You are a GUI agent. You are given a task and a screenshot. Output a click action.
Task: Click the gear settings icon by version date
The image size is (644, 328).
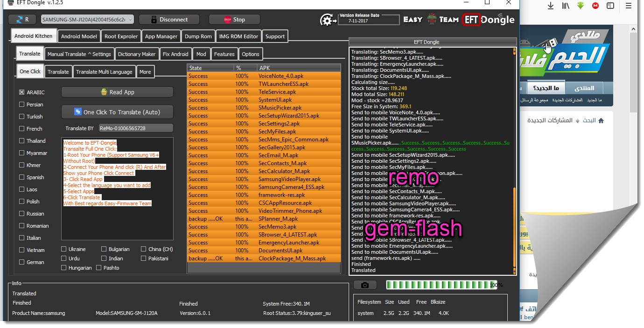point(329,20)
